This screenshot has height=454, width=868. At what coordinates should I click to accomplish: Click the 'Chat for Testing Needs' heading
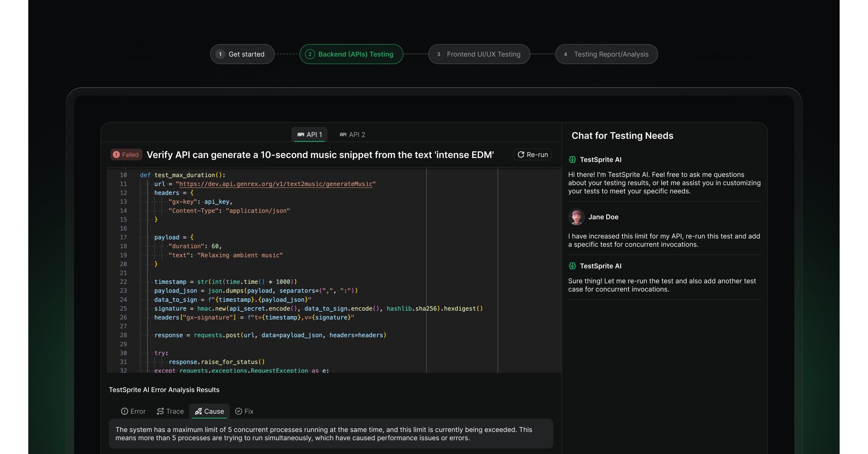coord(622,136)
